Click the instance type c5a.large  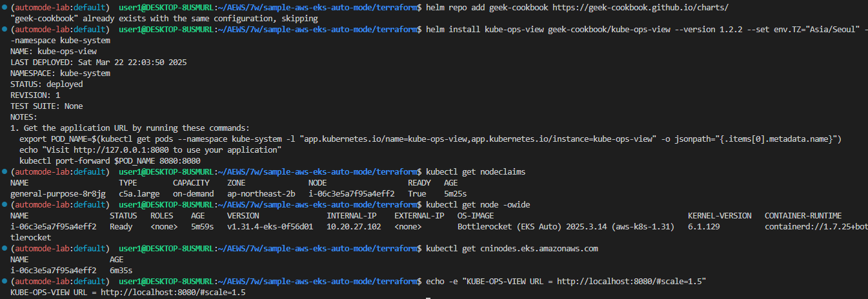[139, 194]
